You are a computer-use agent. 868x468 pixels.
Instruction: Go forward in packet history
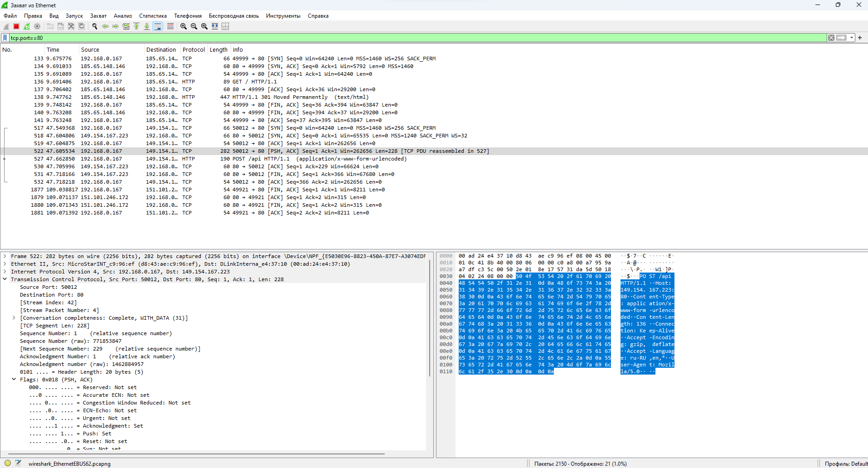click(x=116, y=26)
